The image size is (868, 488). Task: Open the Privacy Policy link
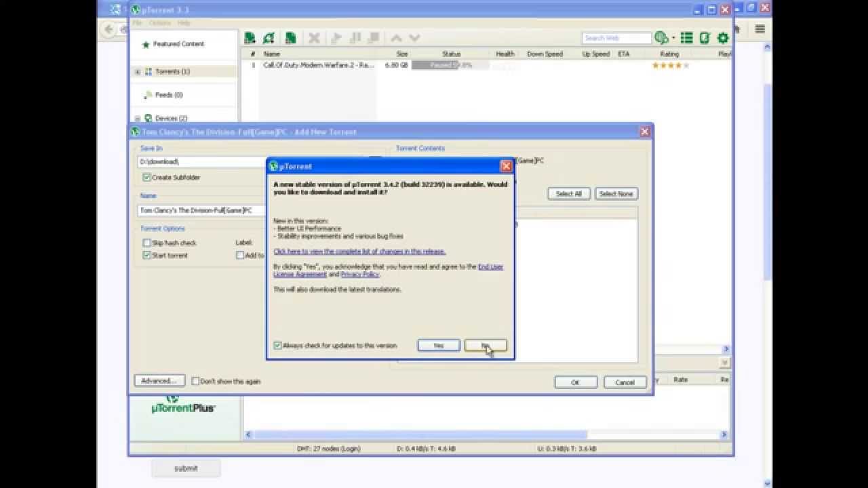(360, 274)
